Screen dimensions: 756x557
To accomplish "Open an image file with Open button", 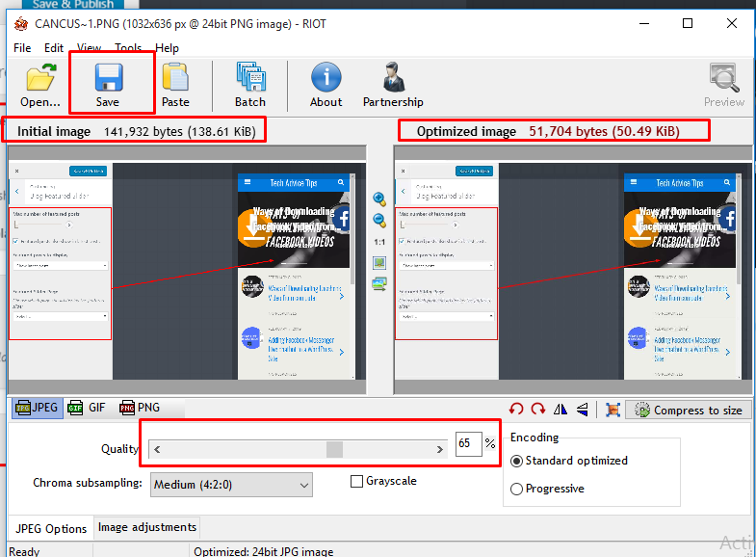I will [x=40, y=86].
